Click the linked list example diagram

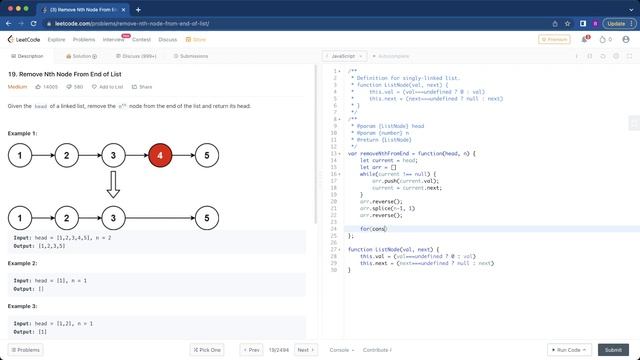[113, 187]
